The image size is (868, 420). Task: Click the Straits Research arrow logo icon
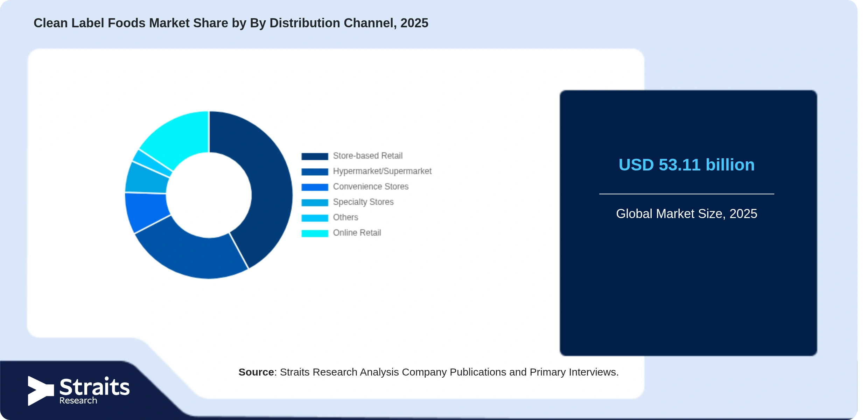click(41, 391)
